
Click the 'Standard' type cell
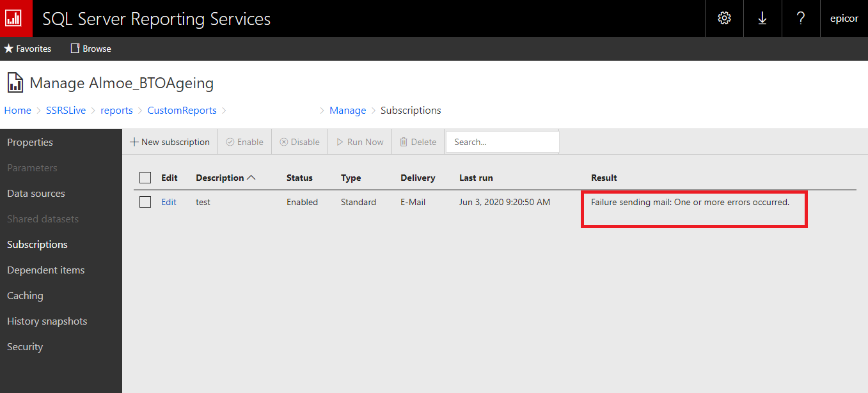[x=358, y=202]
